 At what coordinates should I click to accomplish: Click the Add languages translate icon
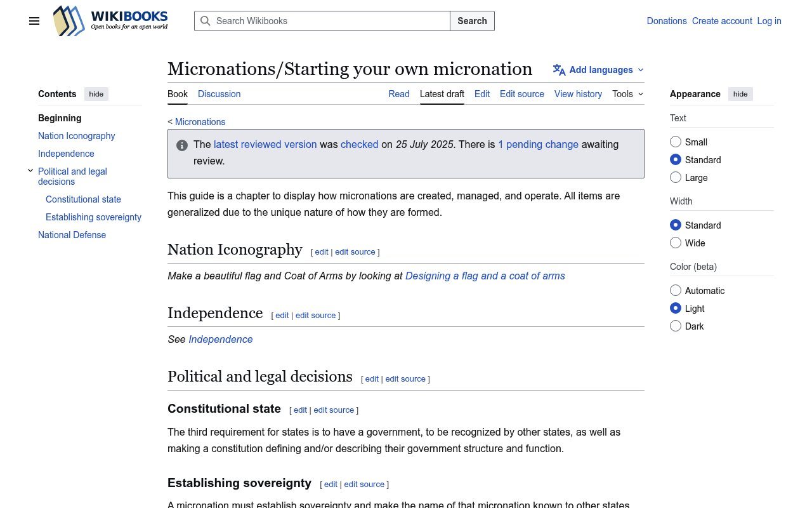coord(559,70)
